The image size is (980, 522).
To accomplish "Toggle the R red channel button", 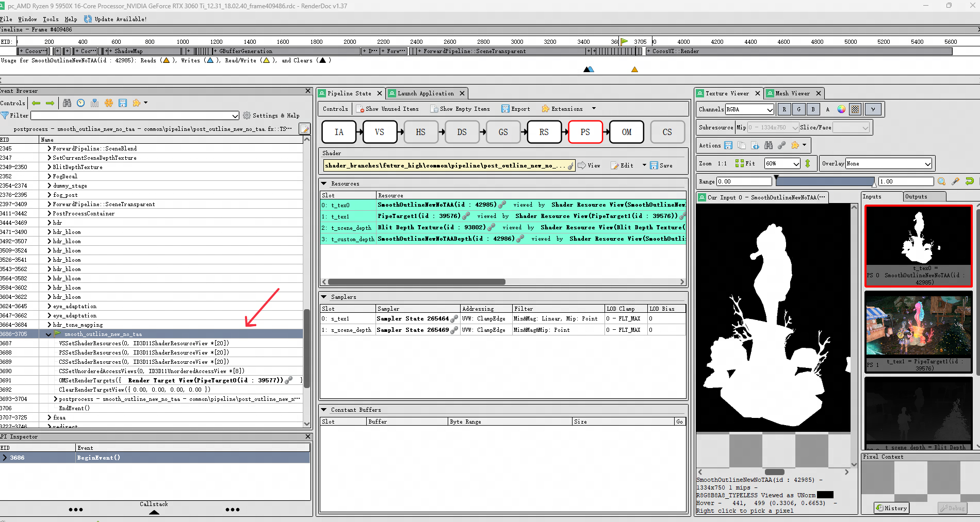I will point(785,109).
